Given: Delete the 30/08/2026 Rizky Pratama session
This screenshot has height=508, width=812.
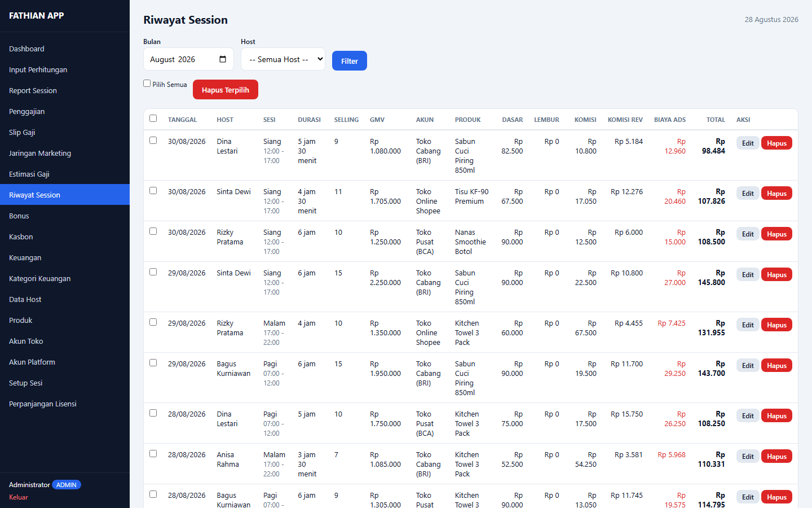Looking at the screenshot, I should click(x=776, y=234).
